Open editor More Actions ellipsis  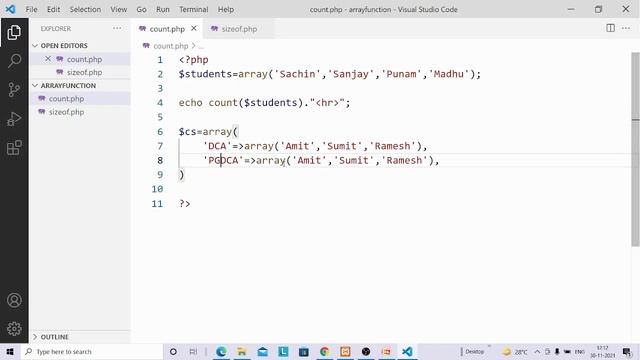click(626, 28)
